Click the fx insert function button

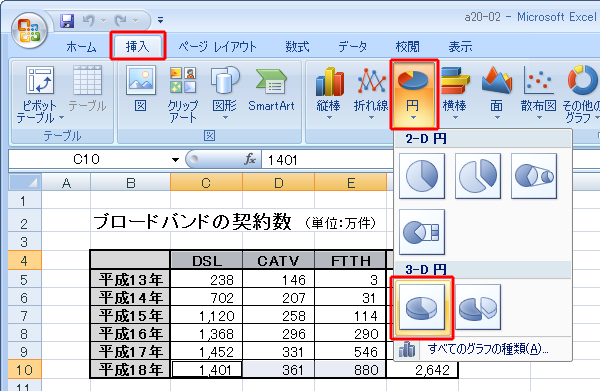250,159
